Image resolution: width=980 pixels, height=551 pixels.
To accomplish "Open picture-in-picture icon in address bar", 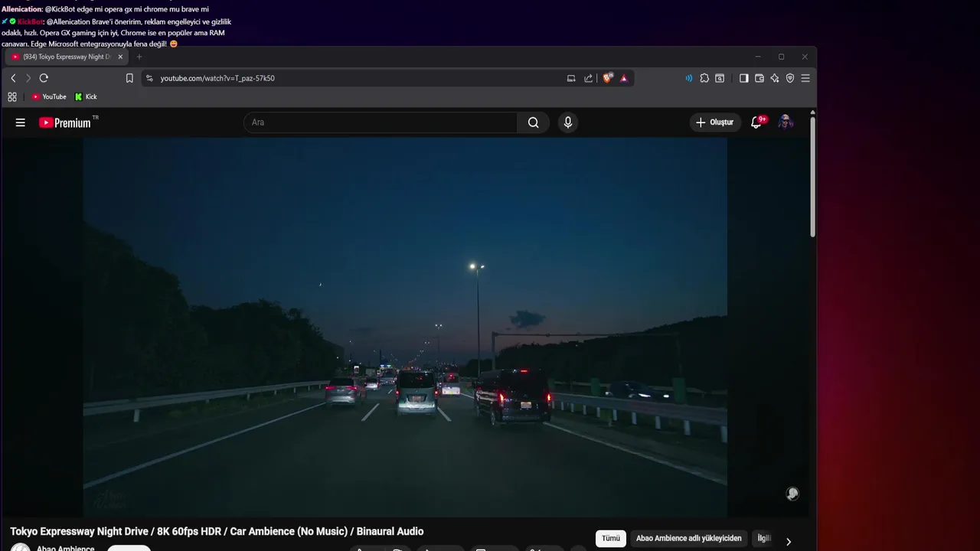I will coord(571,78).
